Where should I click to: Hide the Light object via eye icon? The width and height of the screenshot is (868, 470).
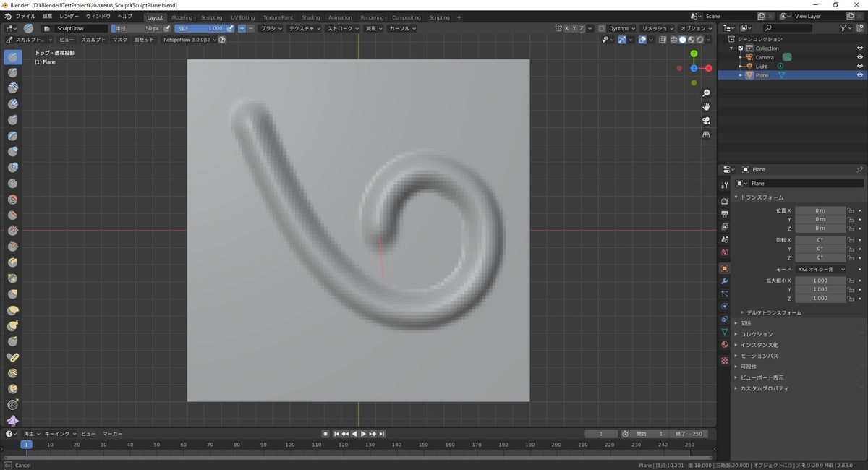tap(860, 66)
